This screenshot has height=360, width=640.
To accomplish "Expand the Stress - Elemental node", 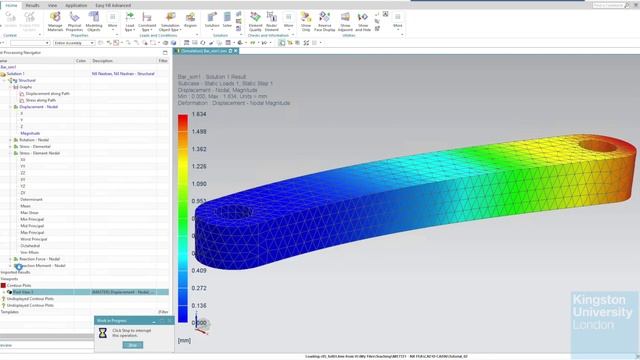I will tap(11, 147).
